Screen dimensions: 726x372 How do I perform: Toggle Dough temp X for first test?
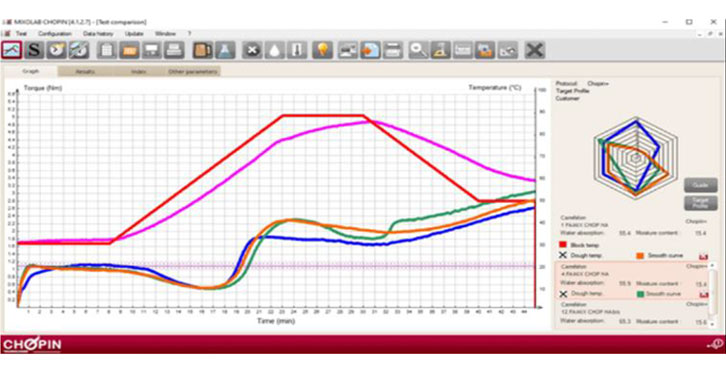pos(563,255)
